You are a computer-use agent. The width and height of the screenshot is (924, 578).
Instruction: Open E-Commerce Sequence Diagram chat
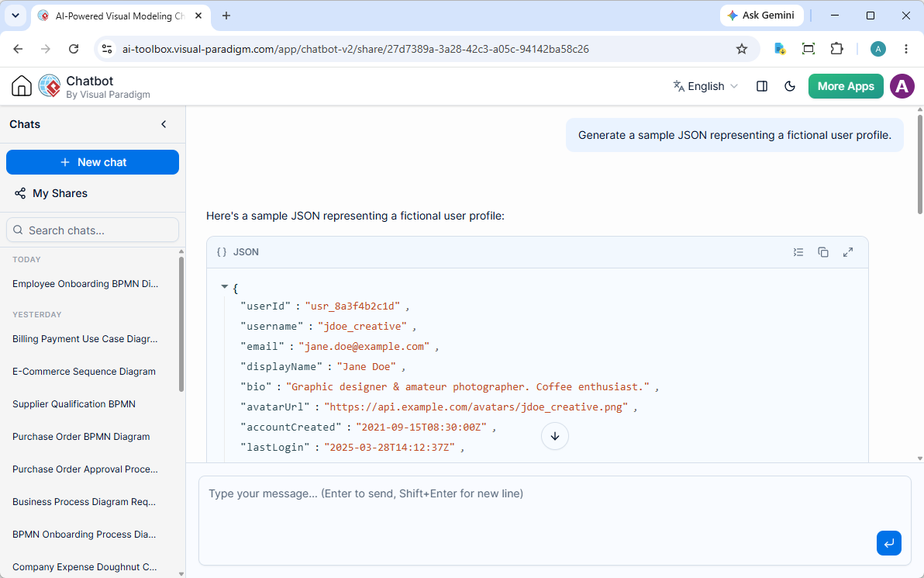[x=84, y=372]
